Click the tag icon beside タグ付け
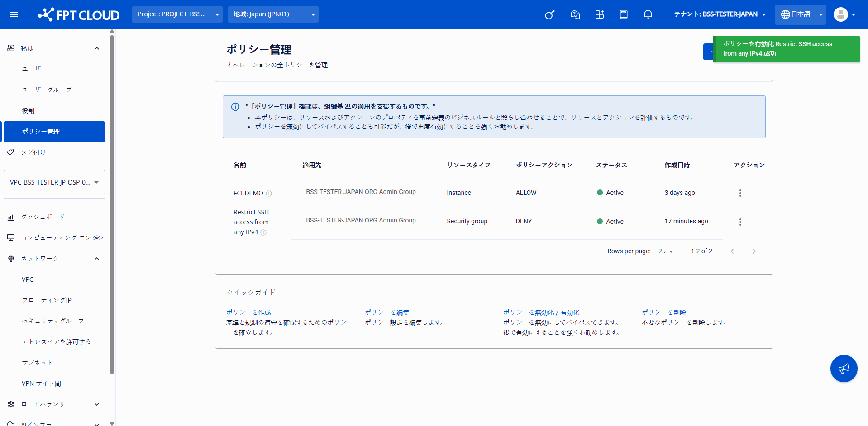Viewport: 868px width, 426px height. point(11,152)
